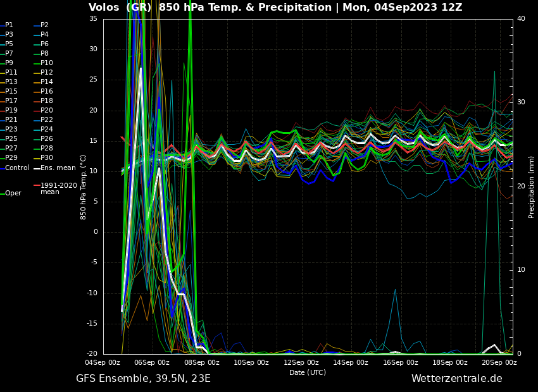Select the 12Sep 00z date tick label

click(301, 363)
